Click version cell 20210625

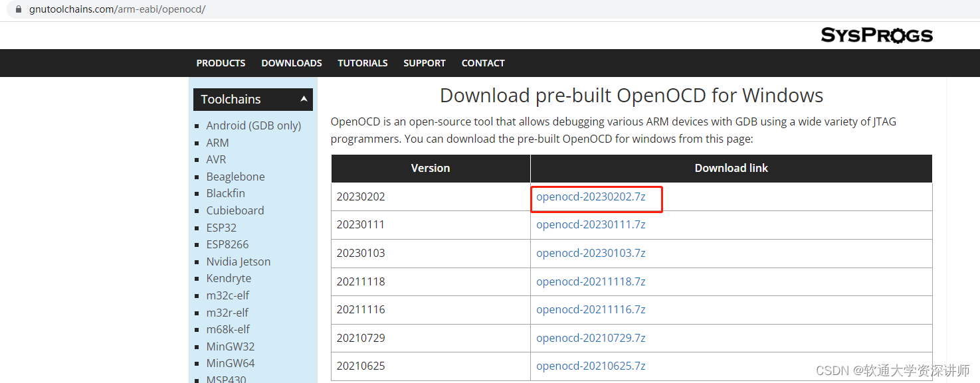(431, 366)
